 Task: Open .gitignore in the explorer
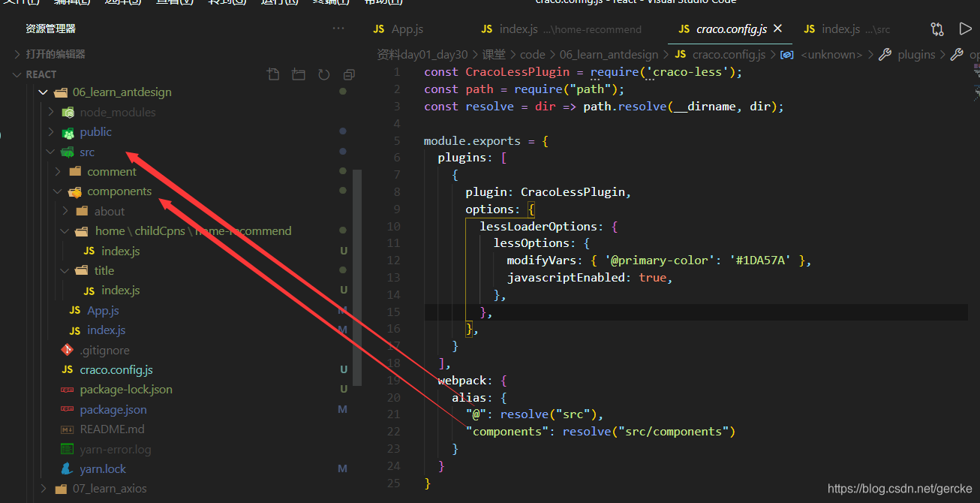[104, 351]
